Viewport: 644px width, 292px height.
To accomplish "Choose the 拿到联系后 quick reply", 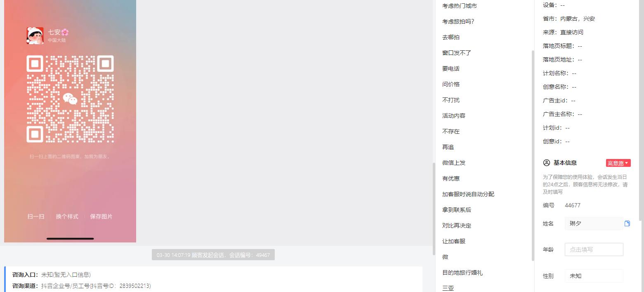I will point(457,210).
